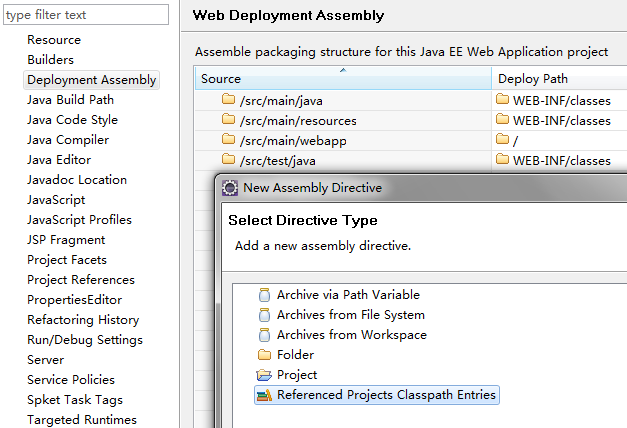The height and width of the screenshot is (428, 627).
Task: Click the Archive via Path Variable jar icon
Action: pos(264,295)
